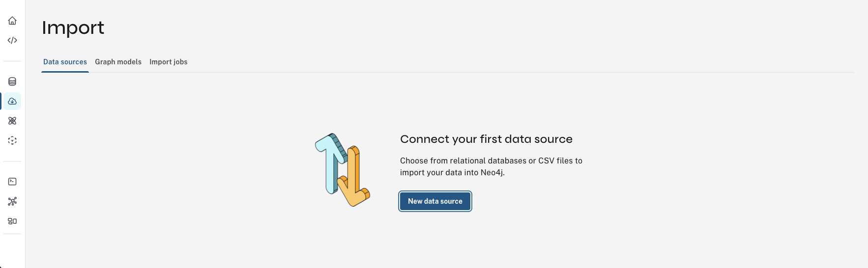Click the 'import your data into Neo4j' line
This screenshot has width=868, height=268.
[x=452, y=172]
